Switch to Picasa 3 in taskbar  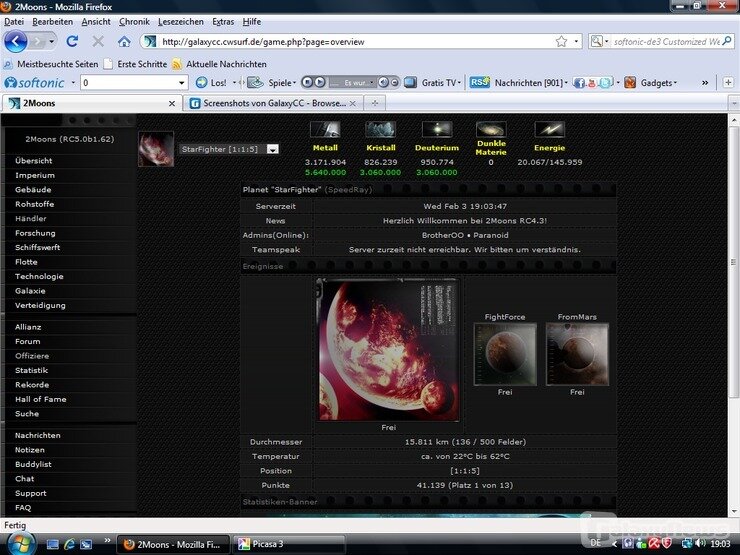tap(289, 544)
